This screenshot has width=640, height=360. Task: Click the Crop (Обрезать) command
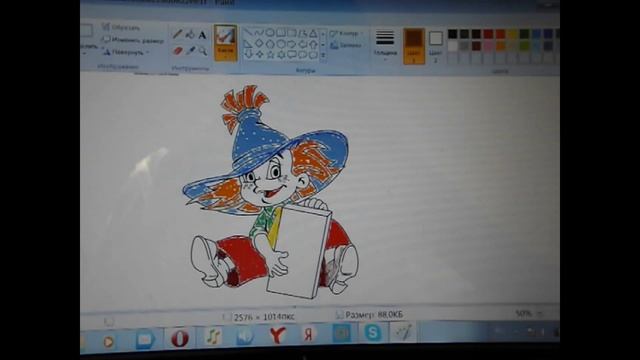click(121, 27)
